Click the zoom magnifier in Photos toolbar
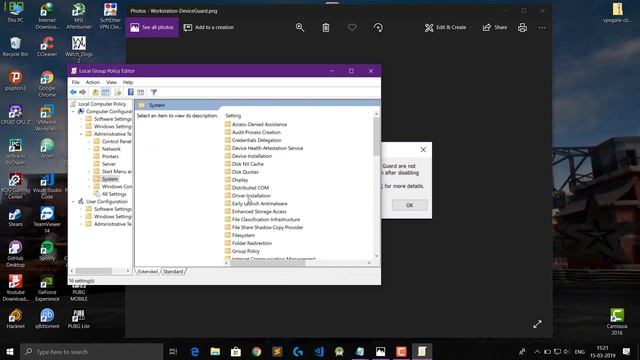This screenshot has height=360, width=640. pyautogui.click(x=300, y=27)
